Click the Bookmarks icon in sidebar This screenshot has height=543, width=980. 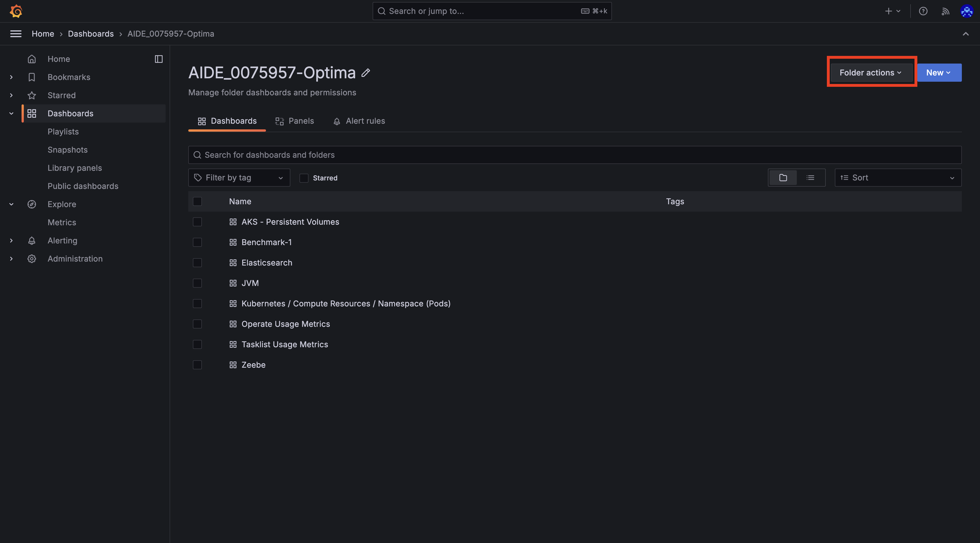32,77
